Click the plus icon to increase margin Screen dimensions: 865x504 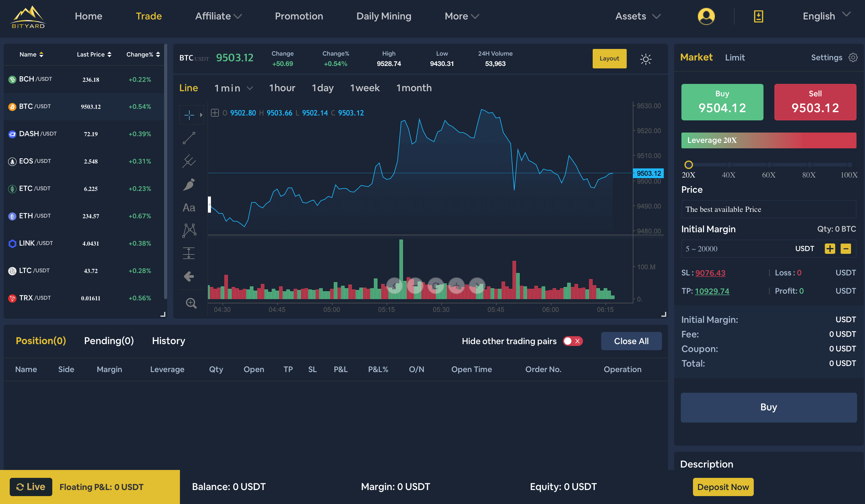[x=830, y=249]
